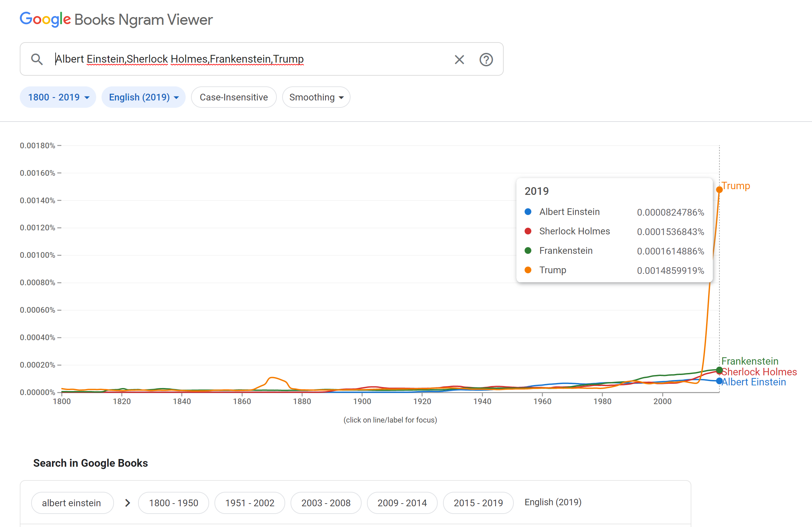Click the green Frankenstein data point
Screen dimensions: 812x527
(x=719, y=370)
